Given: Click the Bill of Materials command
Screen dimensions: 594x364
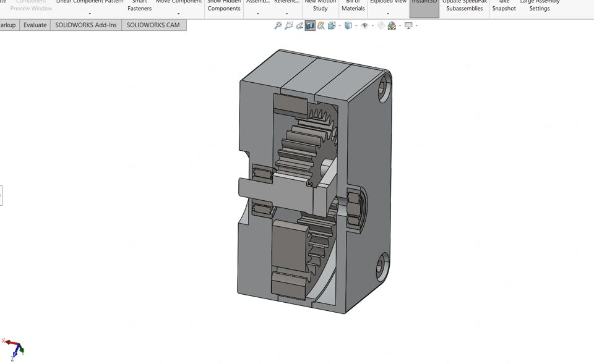Looking at the screenshot, I should 353,6.
